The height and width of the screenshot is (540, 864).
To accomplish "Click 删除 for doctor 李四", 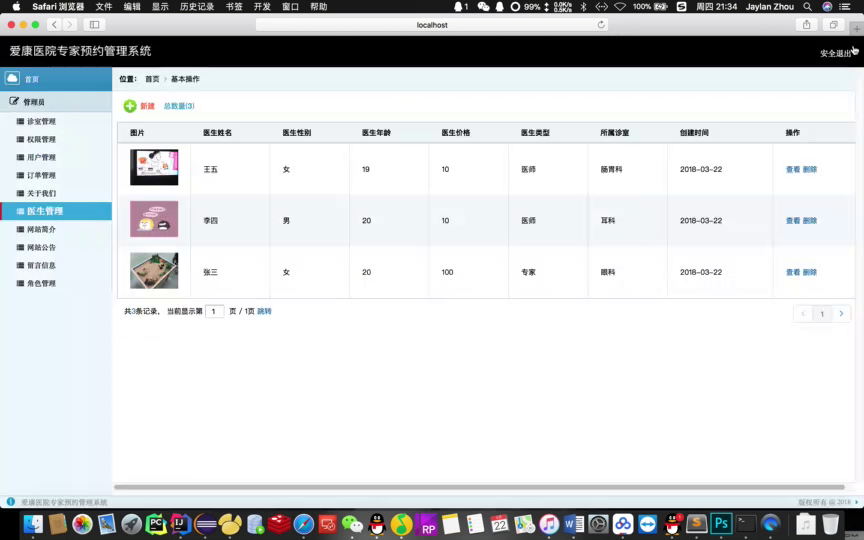I will point(809,220).
